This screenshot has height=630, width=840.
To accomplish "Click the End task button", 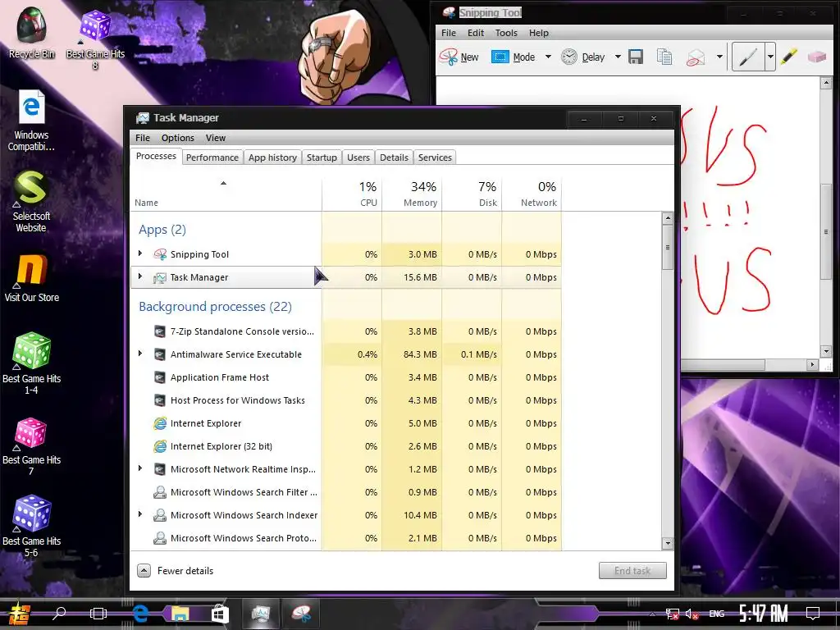I will [x=632, y=571].
